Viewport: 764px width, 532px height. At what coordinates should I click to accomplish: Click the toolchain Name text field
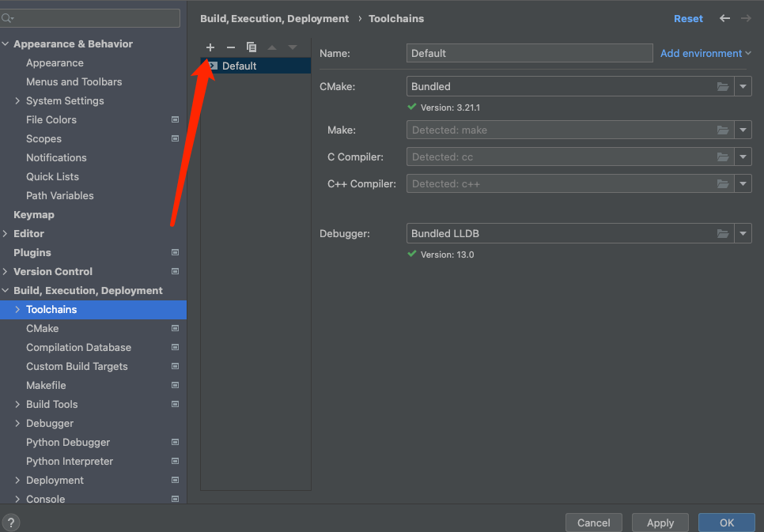coord(529,53)
